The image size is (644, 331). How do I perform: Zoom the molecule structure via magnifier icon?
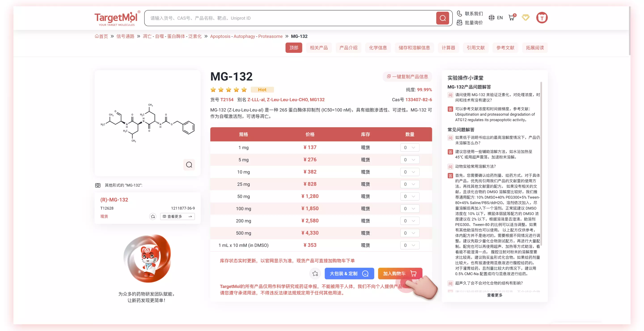(x=189, y=165)
